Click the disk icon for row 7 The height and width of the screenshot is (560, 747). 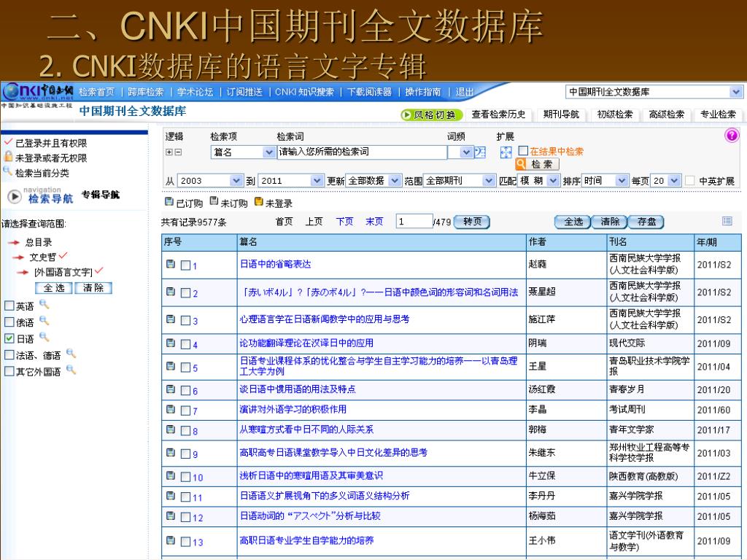170,409
